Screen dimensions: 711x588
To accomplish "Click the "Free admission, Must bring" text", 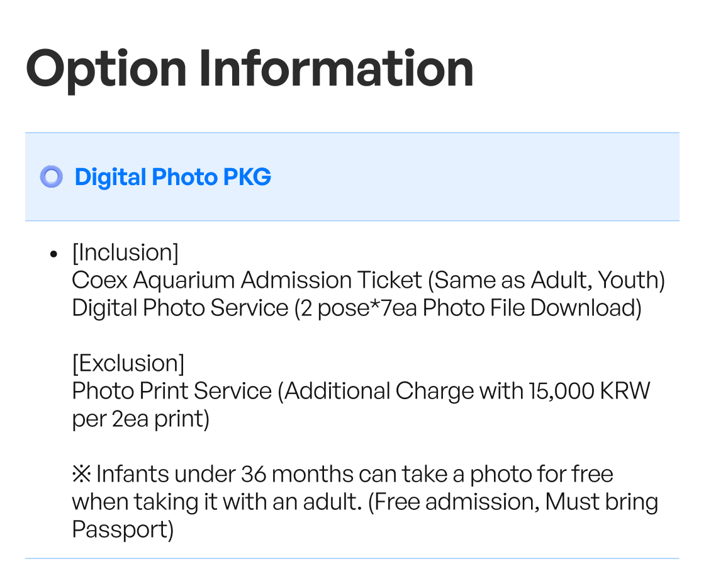I will point(513,502).
